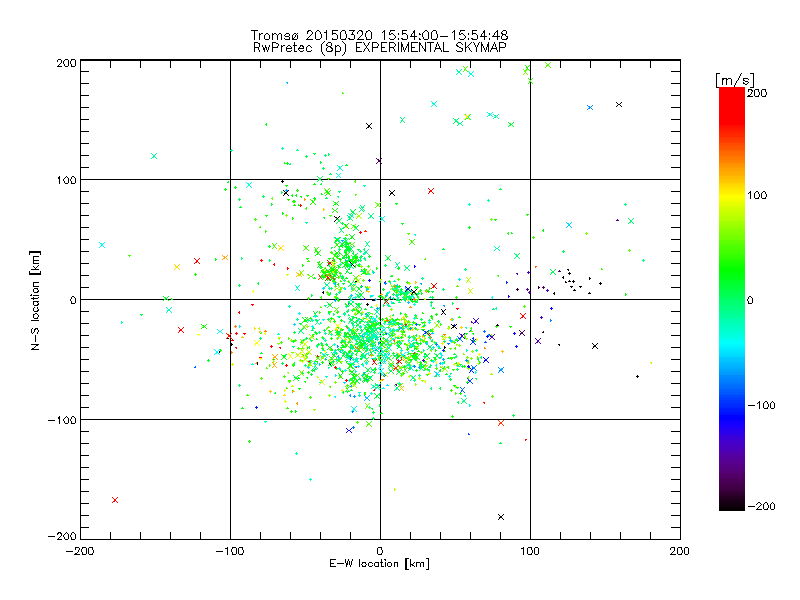Click the 'N-S location [km]' axis label
Image resolution: width=800 pixels, height=600 pixels.
tap(35, 301)
